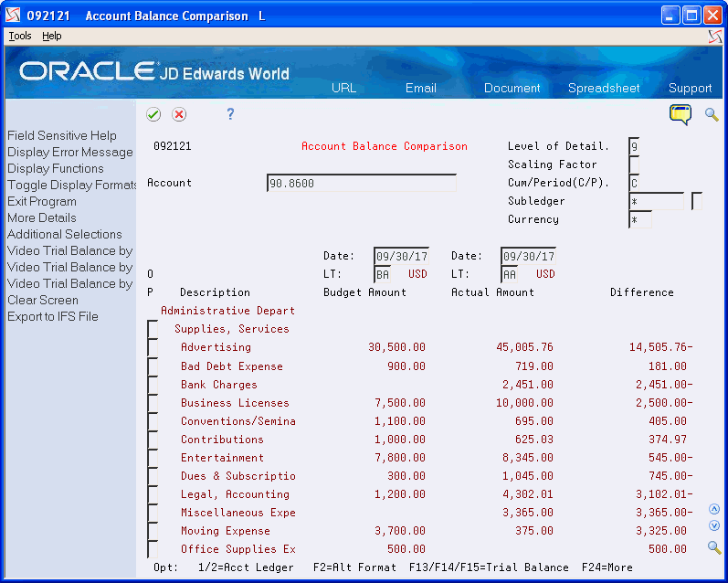Click budget amount 7,500.00
Screen dimensions: 728x583
(x=400, y=403)
